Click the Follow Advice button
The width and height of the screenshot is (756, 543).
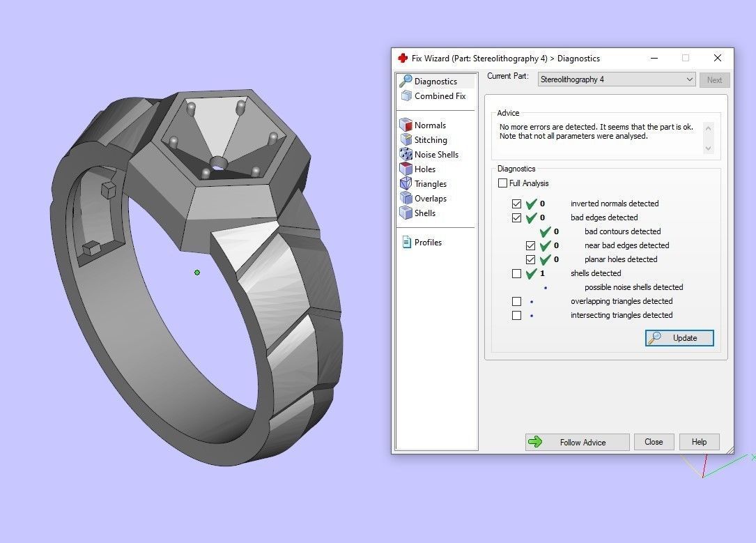[577, 442]
